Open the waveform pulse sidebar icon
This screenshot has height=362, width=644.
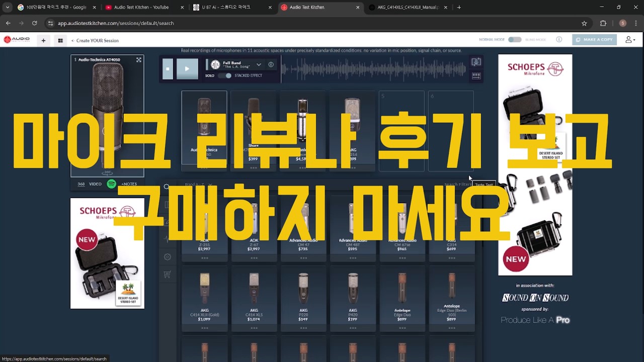click(x=167, y=239)
